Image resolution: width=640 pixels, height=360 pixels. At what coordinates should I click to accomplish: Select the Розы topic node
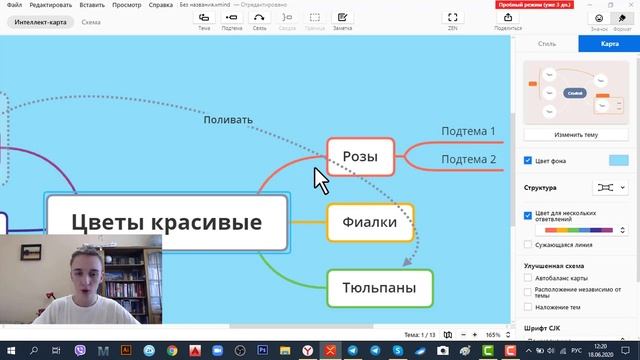coord(360,157)
